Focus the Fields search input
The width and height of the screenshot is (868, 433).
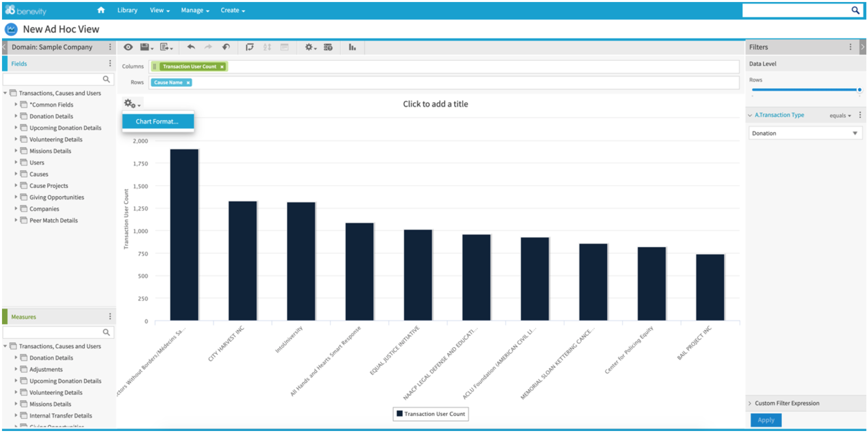[53, 79]
